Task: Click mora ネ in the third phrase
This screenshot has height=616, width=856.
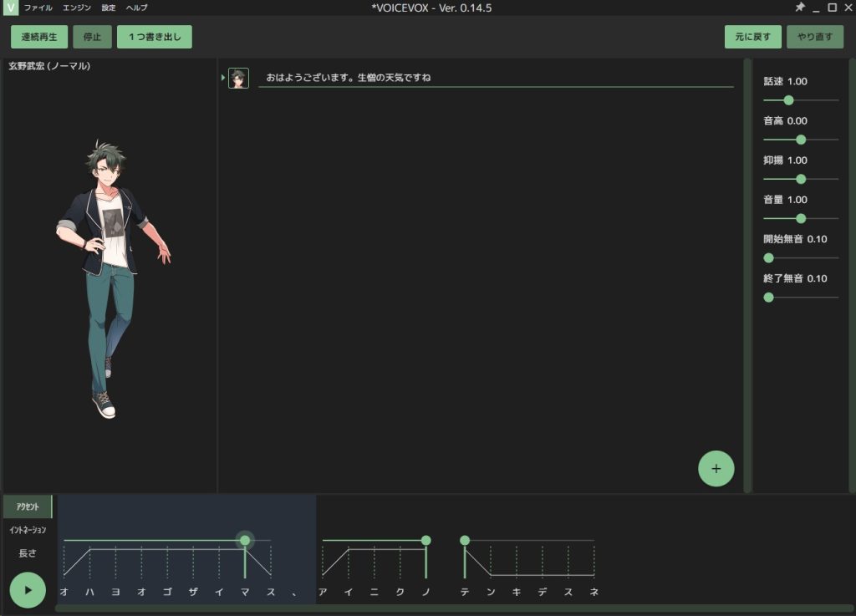Action: (594, 592)
